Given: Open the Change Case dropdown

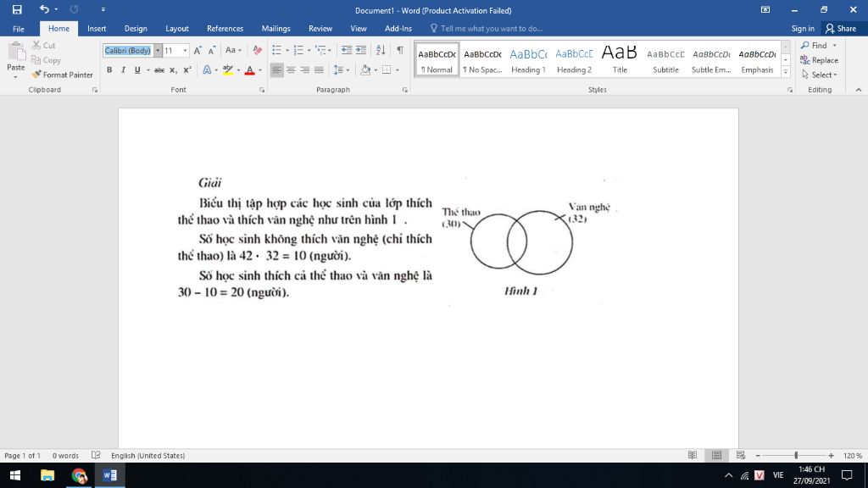Looking at the screenshot, I should click(233, 50).
